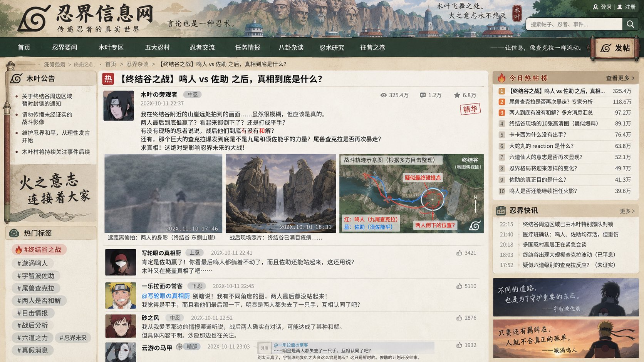The width and height of the screenshot is (644, 362).
Task: Open hot post 大蛇丸的 reaction 是什么
Action: click(x=541, y=146)
